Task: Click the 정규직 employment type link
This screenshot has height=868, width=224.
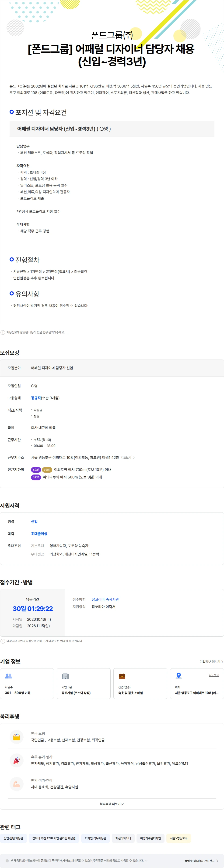Action: [36, 398]
